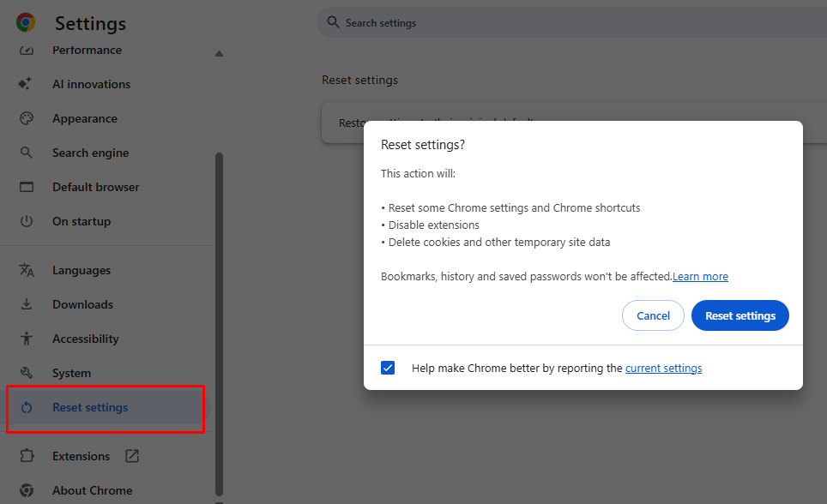The image size is (827, 504).
Task: Click the Default browser window icon
Action: pos(26,187)
